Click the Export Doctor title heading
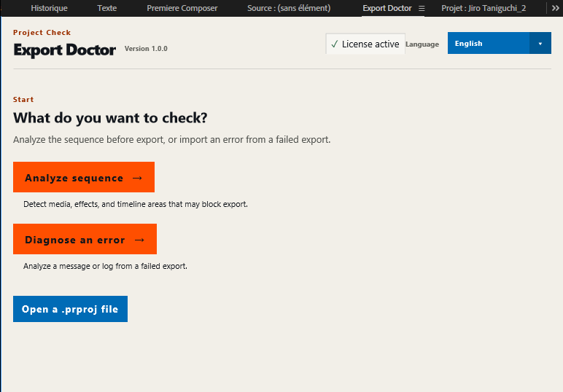563x392 pixels. (65, 50)
